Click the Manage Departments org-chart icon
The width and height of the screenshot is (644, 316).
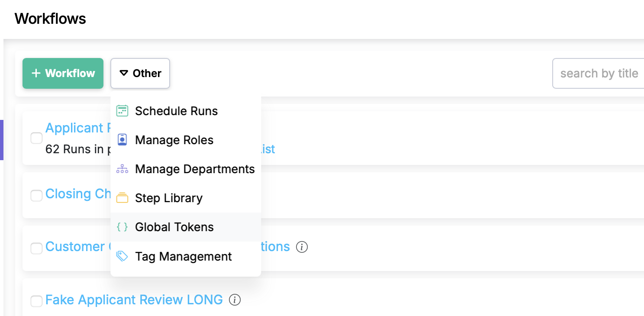(x=122, y=169)
